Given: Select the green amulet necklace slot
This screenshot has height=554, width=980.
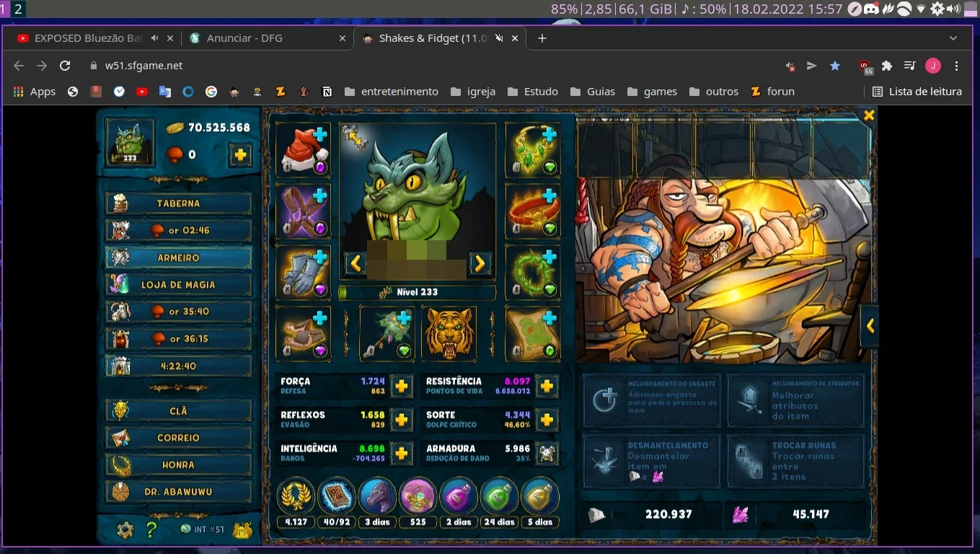Looking at the screenshot, I should pyautogui.click(x=532, y=149).
